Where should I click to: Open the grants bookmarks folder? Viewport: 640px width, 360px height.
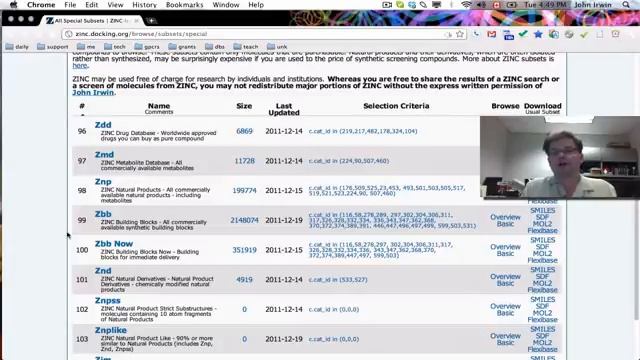tap(182, 47)
